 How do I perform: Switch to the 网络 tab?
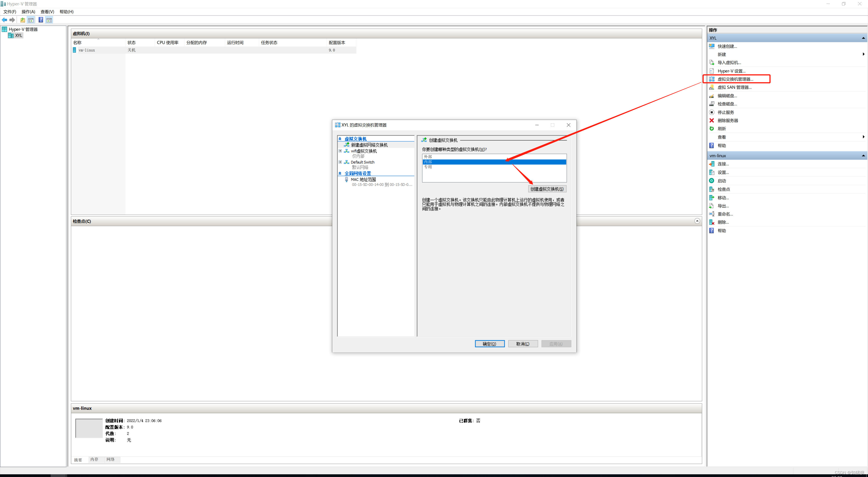[x=111, y=459]
